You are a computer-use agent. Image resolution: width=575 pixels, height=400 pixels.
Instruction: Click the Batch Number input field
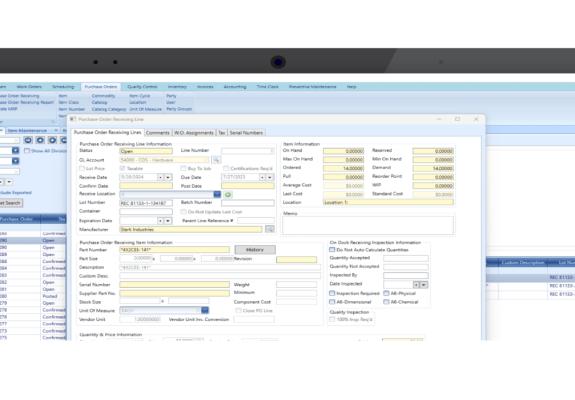[x=248, y=203]
